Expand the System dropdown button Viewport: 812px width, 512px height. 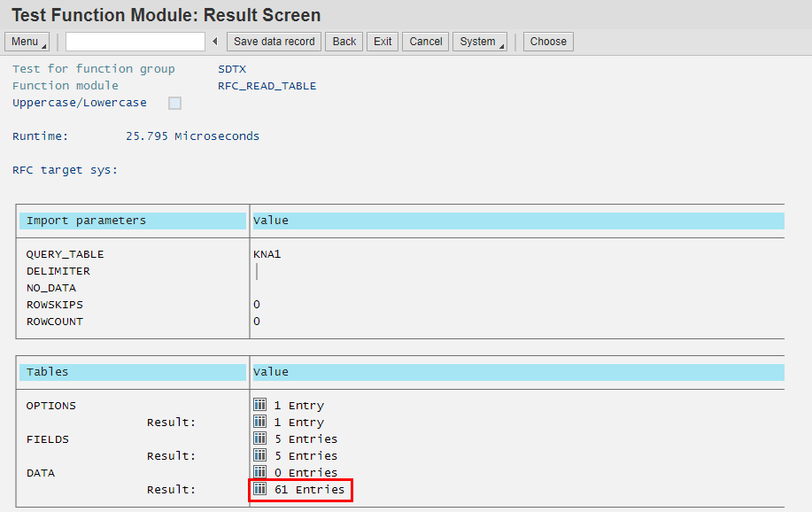coord(479,42)
